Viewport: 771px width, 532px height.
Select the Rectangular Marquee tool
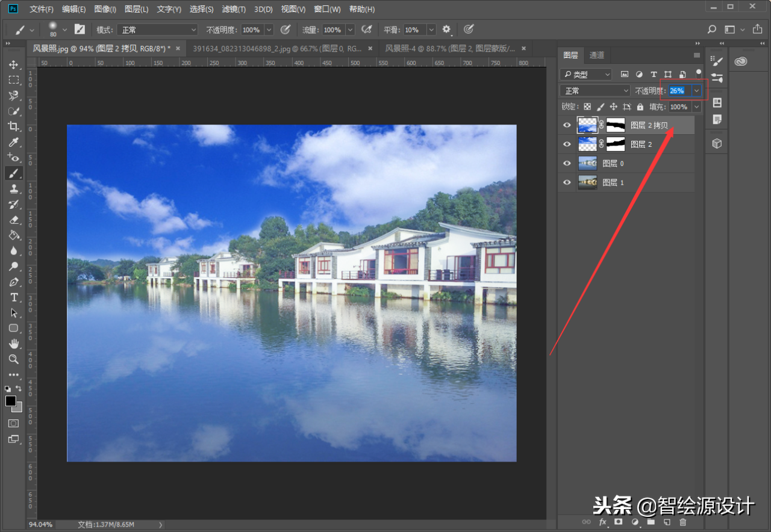tap(13, 80)
